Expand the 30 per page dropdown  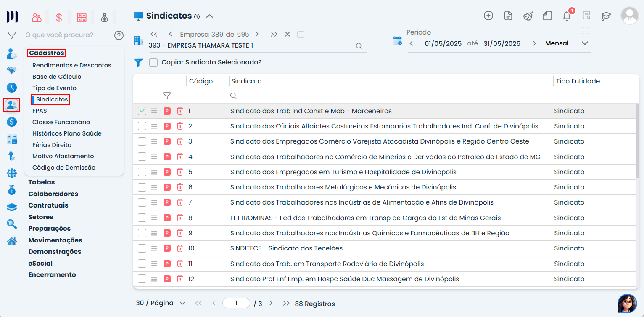coord(182,303)
